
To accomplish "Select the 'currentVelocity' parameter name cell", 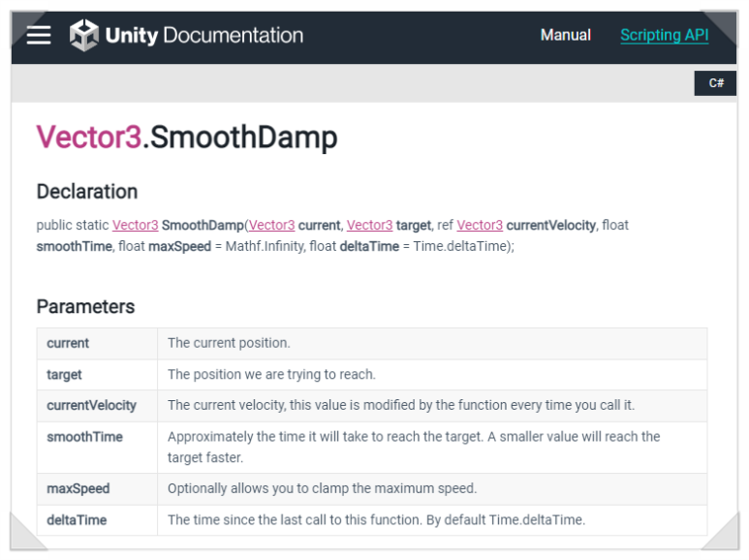I will (97, 406).
